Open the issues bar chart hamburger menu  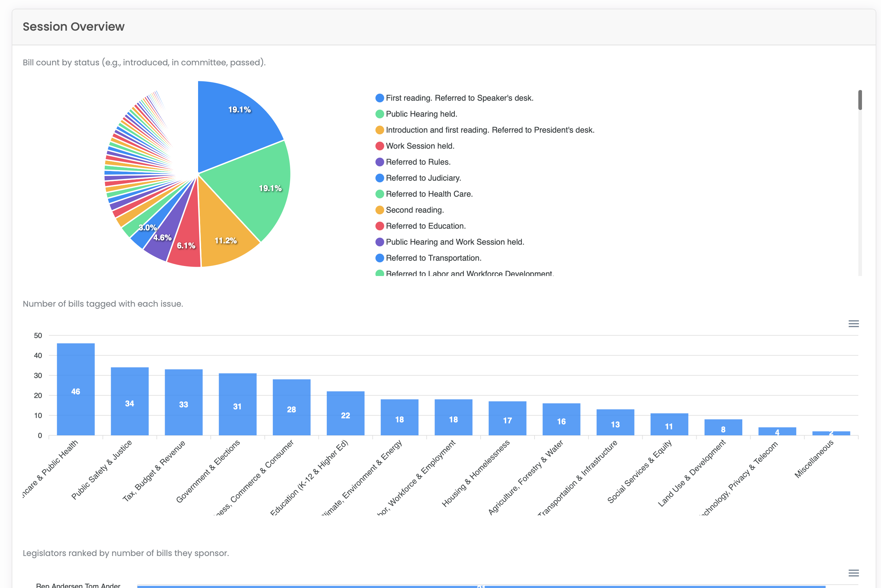click(x=854, y=324)
